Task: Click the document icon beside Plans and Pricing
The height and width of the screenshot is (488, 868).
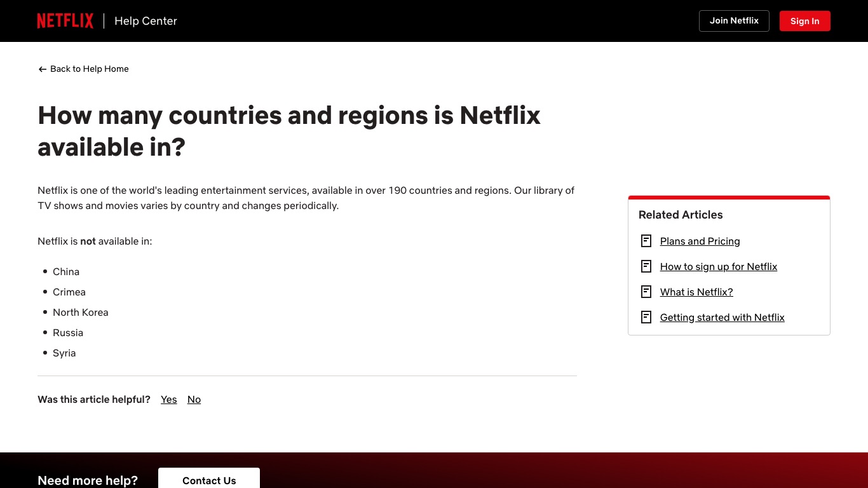Action: pyautogui.click(x=646, y=241)
